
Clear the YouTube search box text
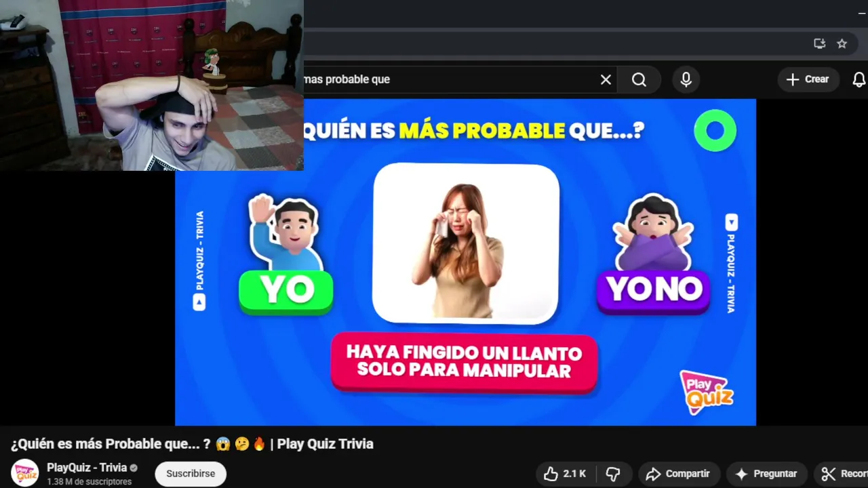(606, 80)
